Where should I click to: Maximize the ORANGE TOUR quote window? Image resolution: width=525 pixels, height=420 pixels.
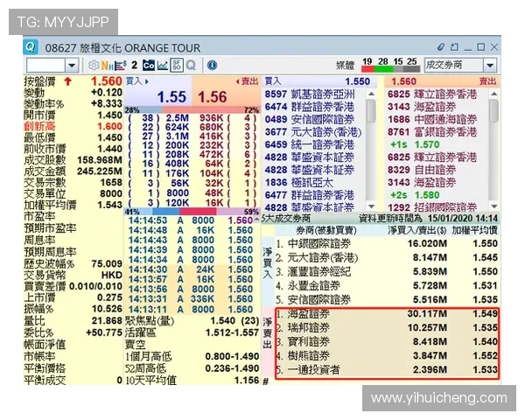pos(480,47)
